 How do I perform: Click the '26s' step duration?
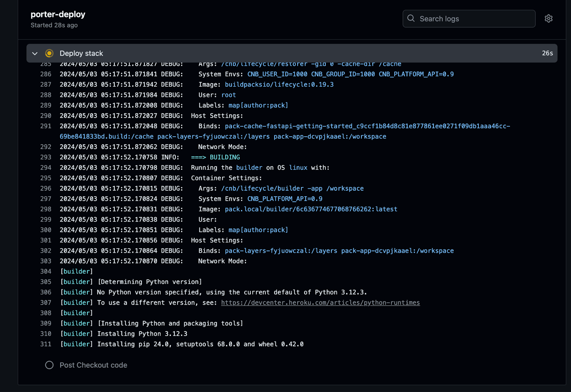click(547, 53)
